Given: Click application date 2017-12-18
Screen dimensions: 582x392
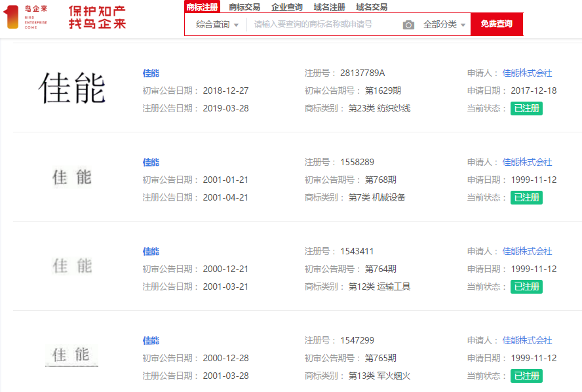Looking at the screenshot, I should click(533, 91).
